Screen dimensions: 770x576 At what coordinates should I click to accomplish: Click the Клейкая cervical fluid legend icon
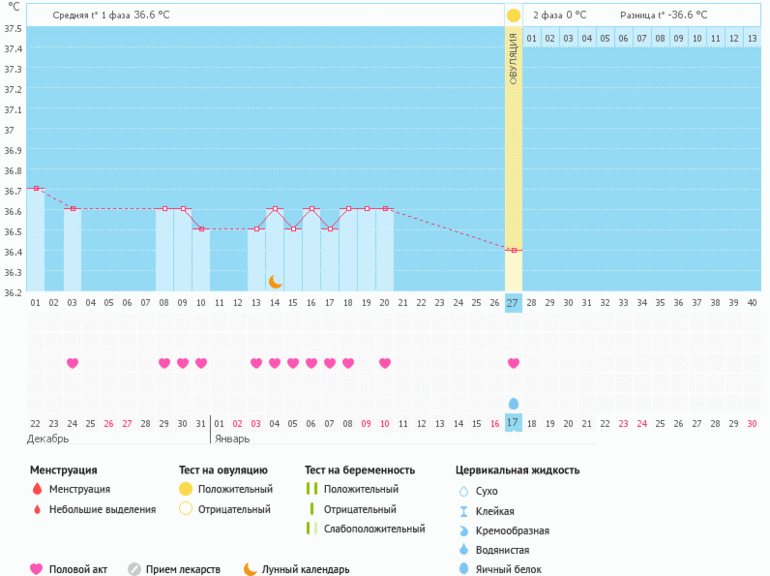(462, 511)
